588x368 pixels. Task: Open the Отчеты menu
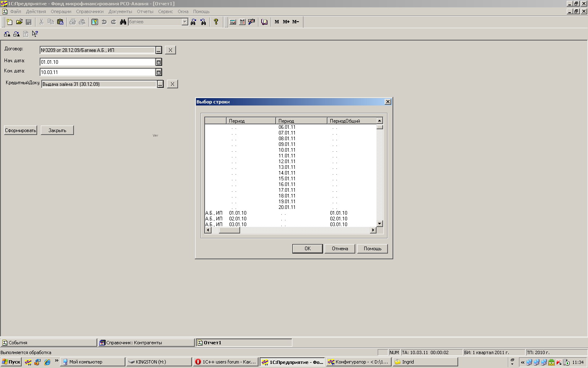[x=145, y=11]
